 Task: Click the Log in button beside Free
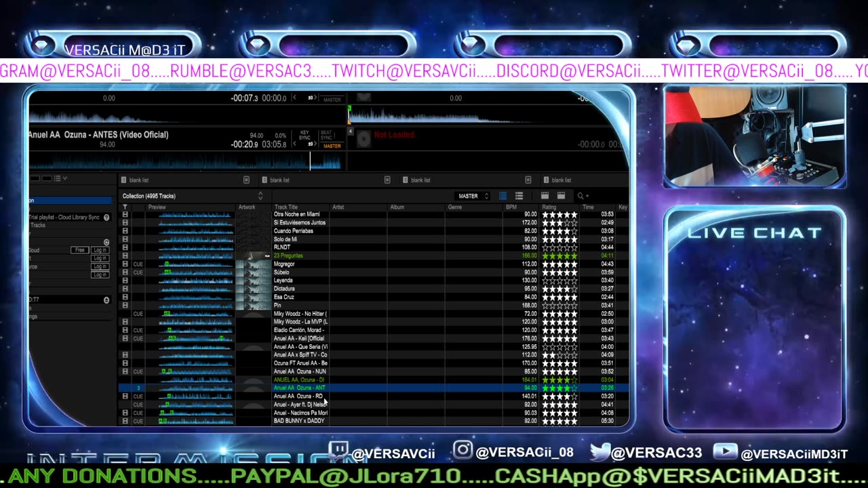[x=100, y=250]
